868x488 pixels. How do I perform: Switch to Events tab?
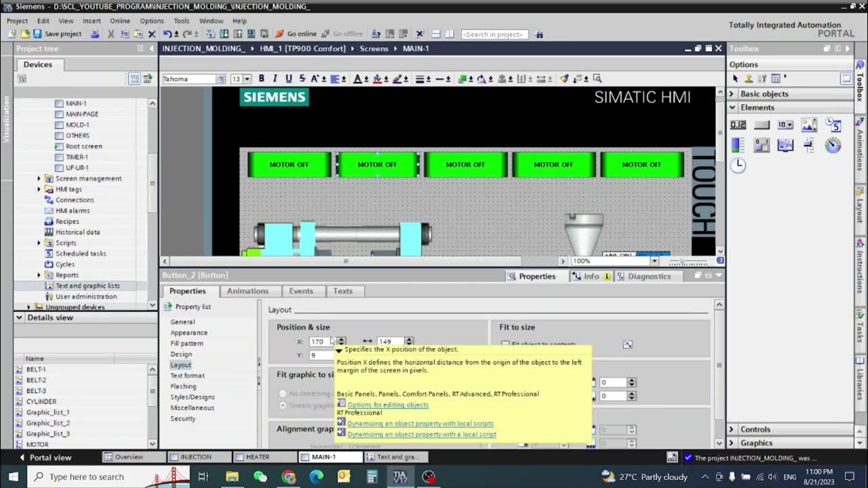(x=301, y=291)
